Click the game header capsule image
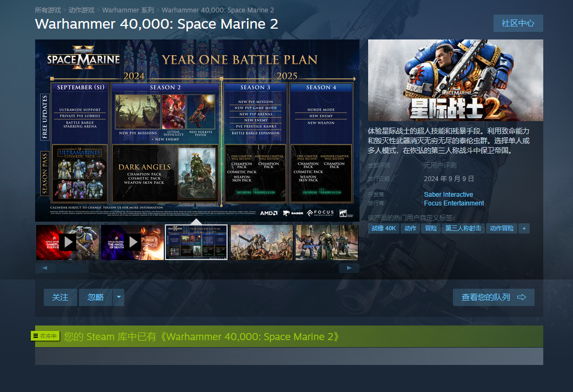573x392 pixels. [455, 80]
